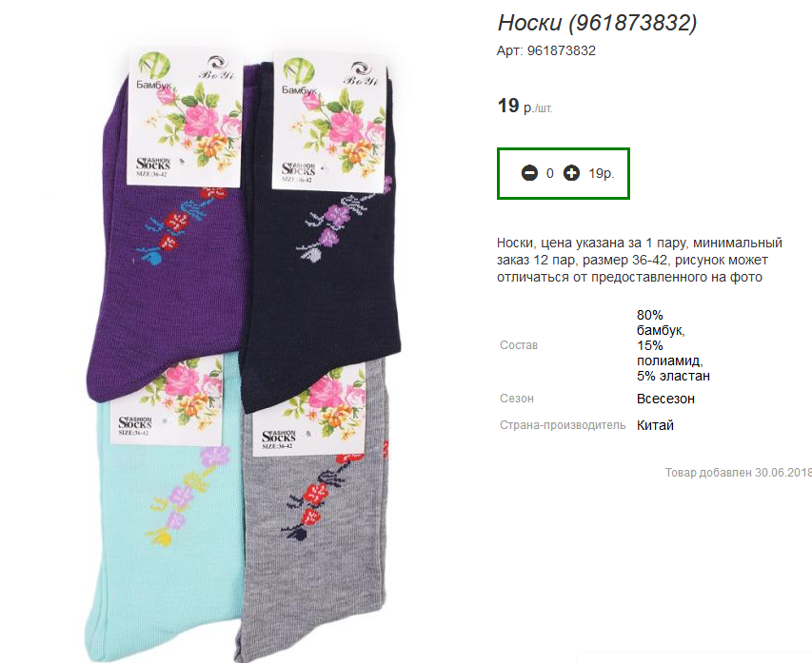Click the 19р. total inside the green box
Image resolution: width=812 pixels, height=663 pixels.
pos(602,173)
